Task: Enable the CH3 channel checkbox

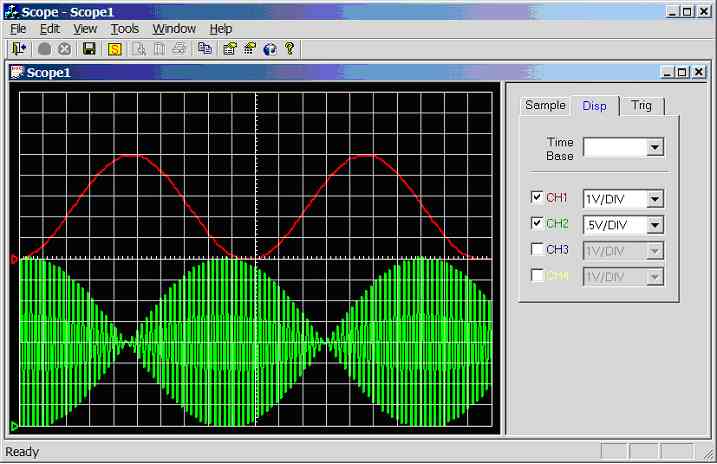Action: tap(537, 250)
